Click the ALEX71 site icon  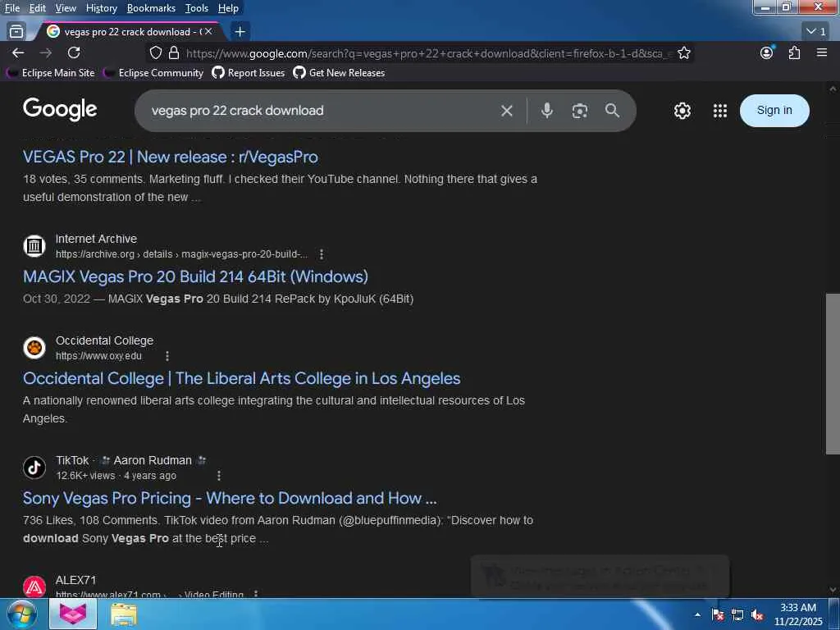point(34,587)
